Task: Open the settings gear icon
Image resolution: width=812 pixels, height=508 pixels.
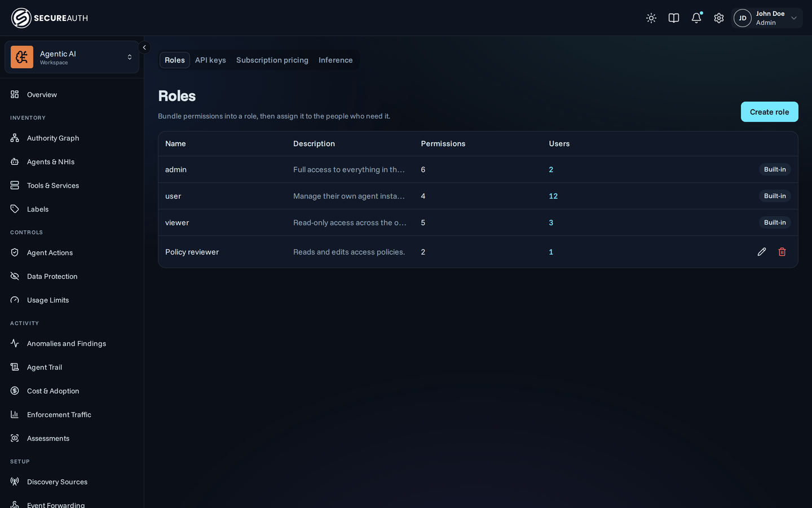Action: point(719,18)
